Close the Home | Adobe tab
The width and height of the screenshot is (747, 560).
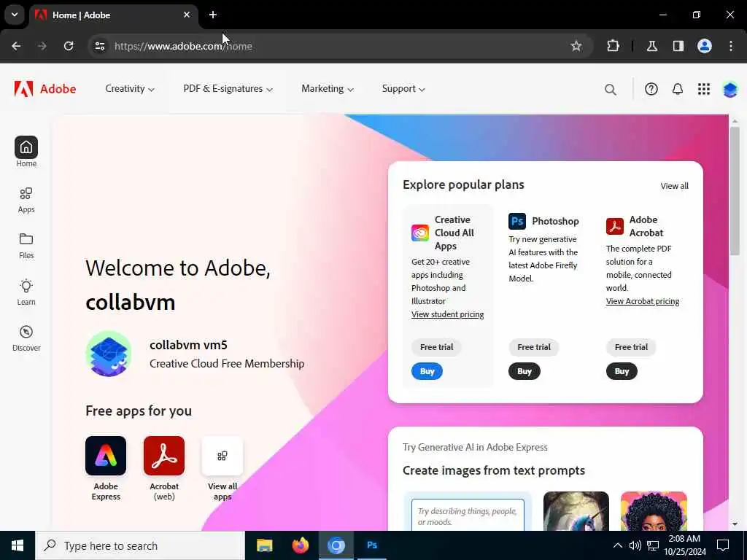click(187, 15)
